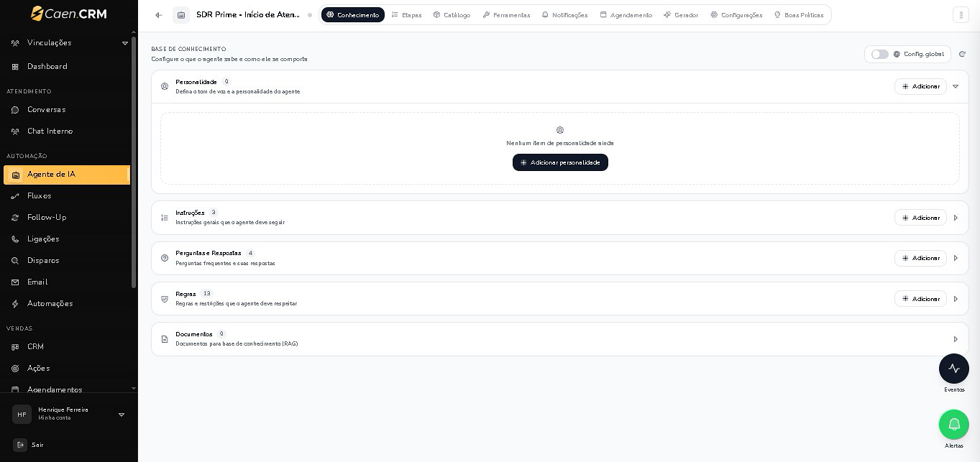Click the Ligações phone icon in sidebar
Image resolution: width=980 pixels, height=462 pixels.
tap(15, 239)
